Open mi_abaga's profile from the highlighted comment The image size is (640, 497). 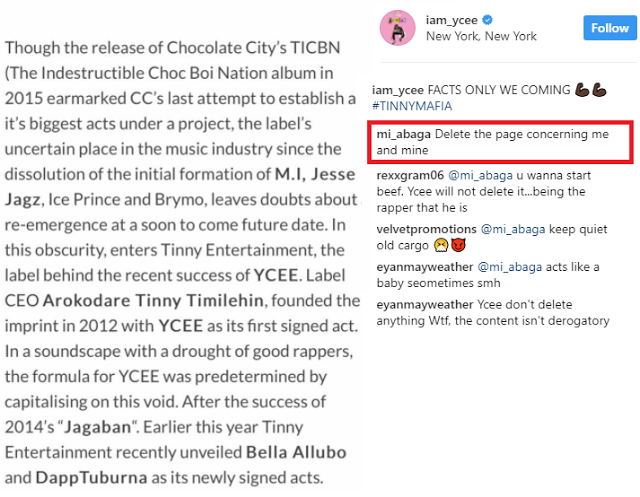click(x=404, y=134)
